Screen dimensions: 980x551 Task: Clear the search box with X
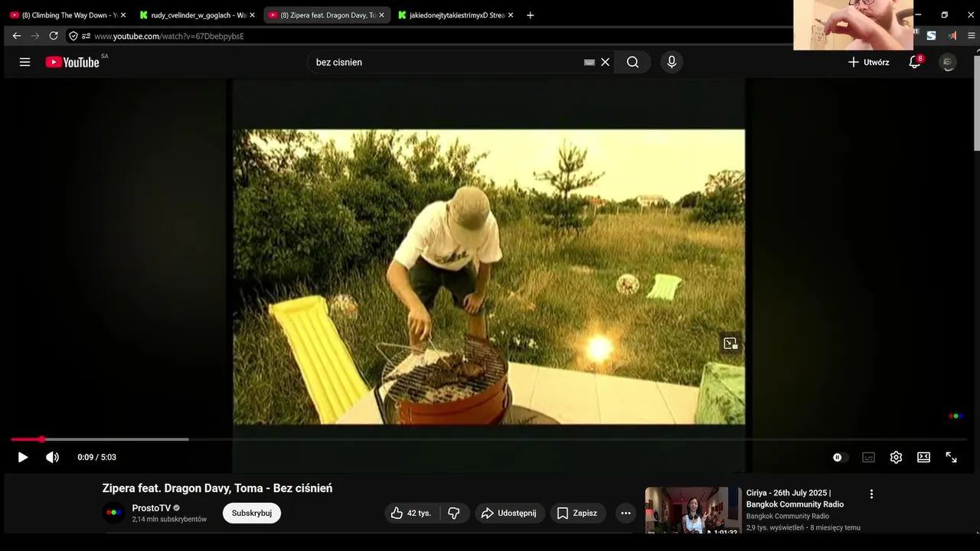[605, 62]
